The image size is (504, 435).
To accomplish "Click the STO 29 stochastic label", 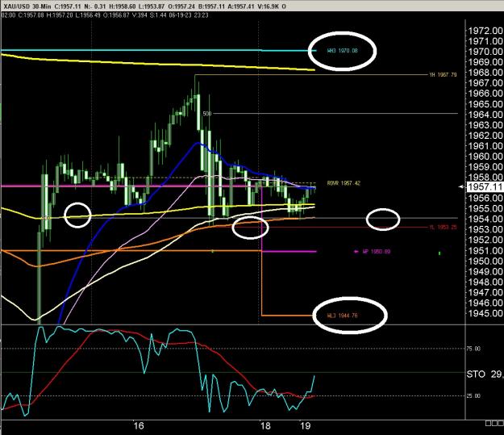I will coord(485,374).
